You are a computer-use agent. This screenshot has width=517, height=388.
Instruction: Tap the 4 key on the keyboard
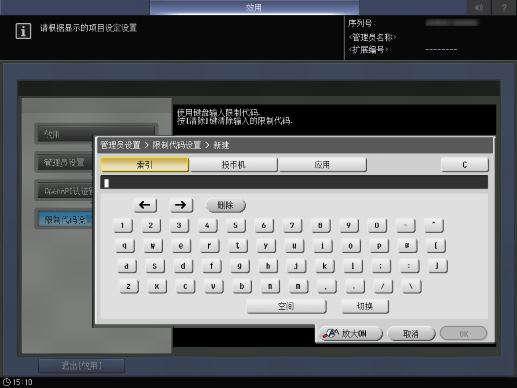207,226
